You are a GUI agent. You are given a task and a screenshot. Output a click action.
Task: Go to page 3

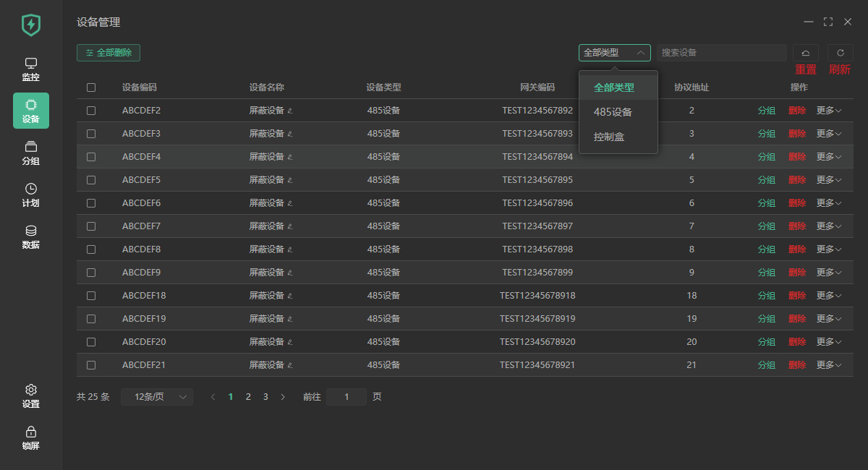[x=265, y=397]
